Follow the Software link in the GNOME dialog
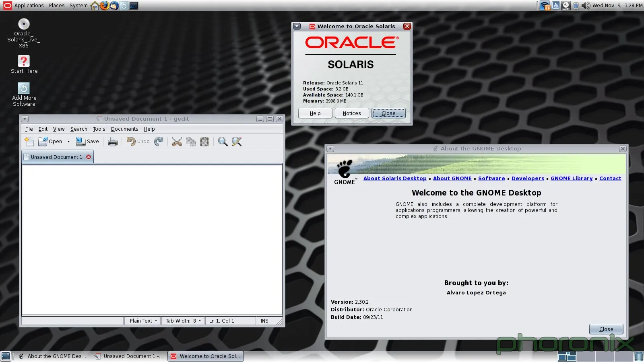 click(x=491, y=179)
